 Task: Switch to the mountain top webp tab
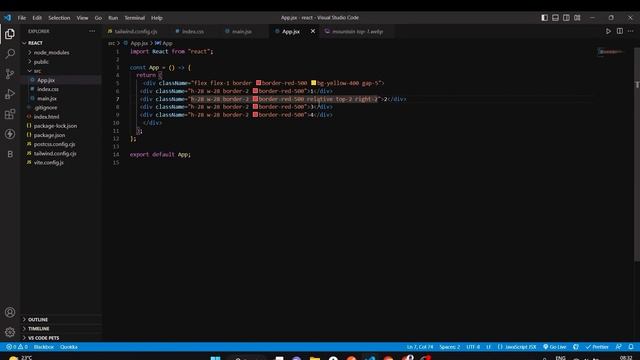357,31
